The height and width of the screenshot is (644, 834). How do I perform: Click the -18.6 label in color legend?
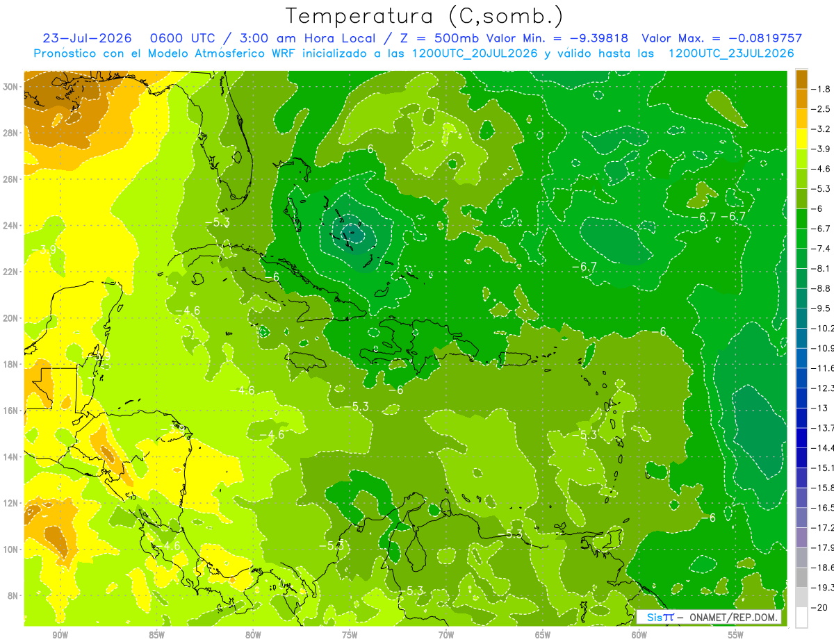(x=823, y=568)
